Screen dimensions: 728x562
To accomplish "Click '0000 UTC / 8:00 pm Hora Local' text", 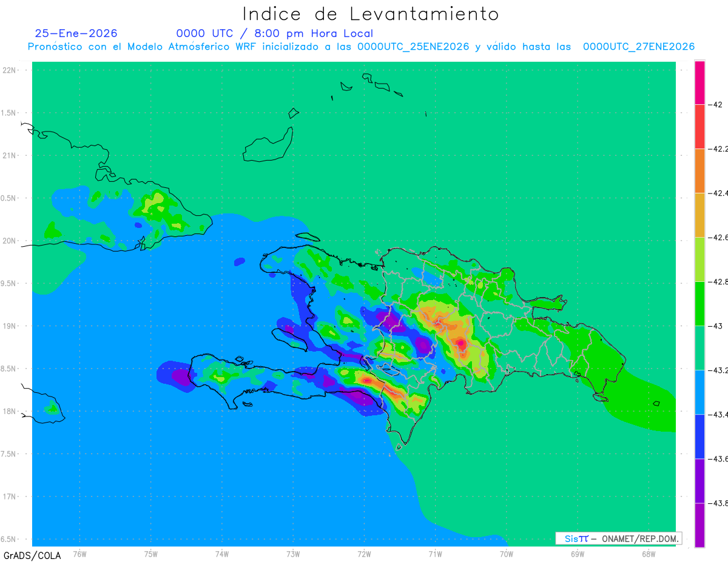I will (x=275, y=33).
